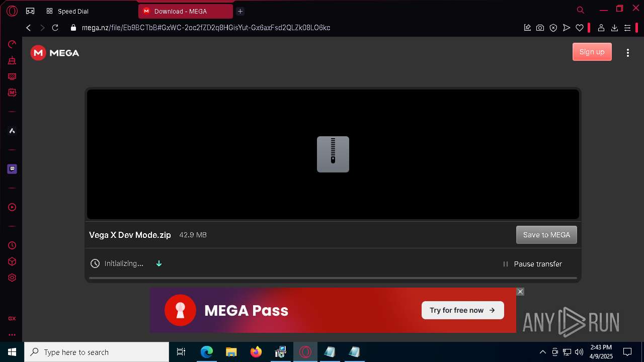This screenshot has width=644, height=362.
Task: Open GX Cleaner broom icon in sidebar
Action: coord(12,60)
